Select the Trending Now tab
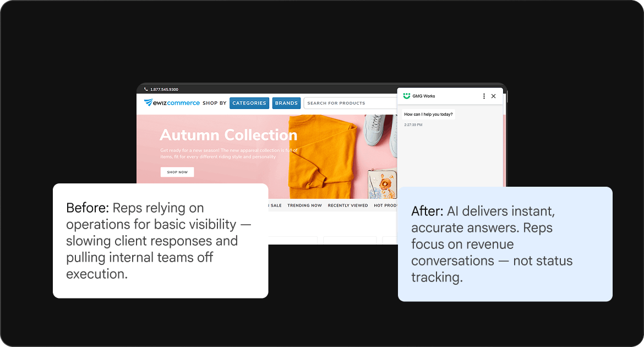Screen dimensions: 644x347 (304, 205)
